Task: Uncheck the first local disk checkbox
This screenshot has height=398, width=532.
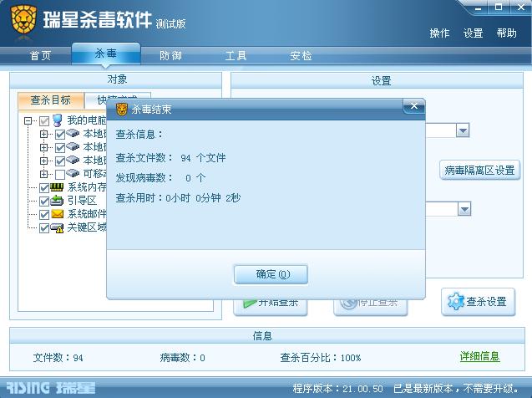Action: (x=60, y=134)
